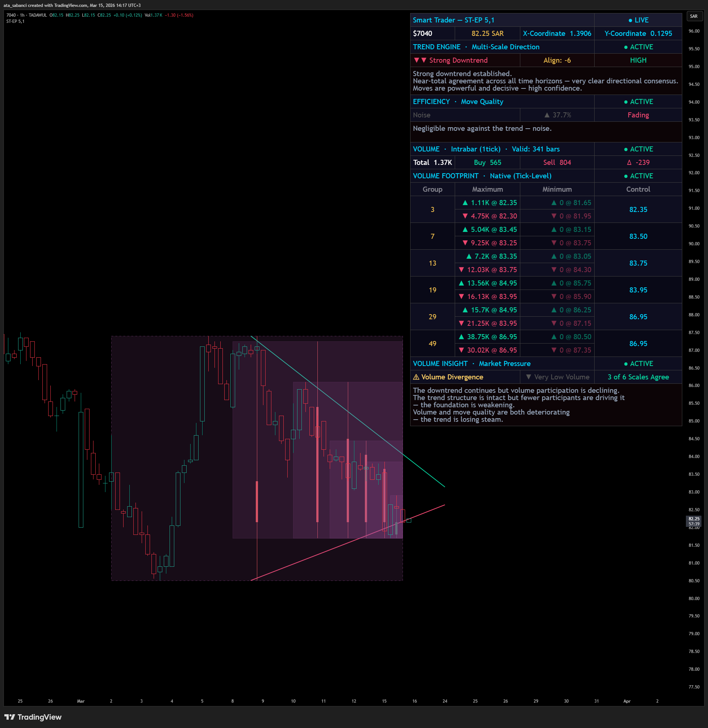Click the Minimum column header

click(557, 189)
